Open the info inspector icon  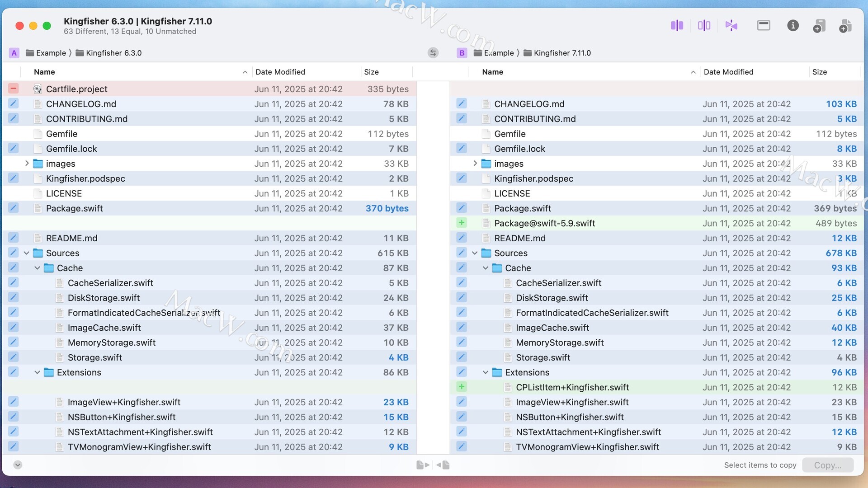click(793, 25)
